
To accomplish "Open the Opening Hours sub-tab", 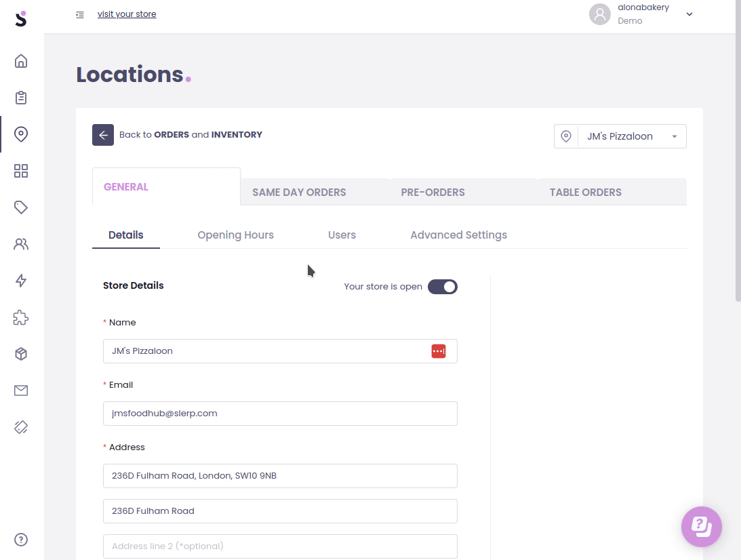I will point(235,235).
